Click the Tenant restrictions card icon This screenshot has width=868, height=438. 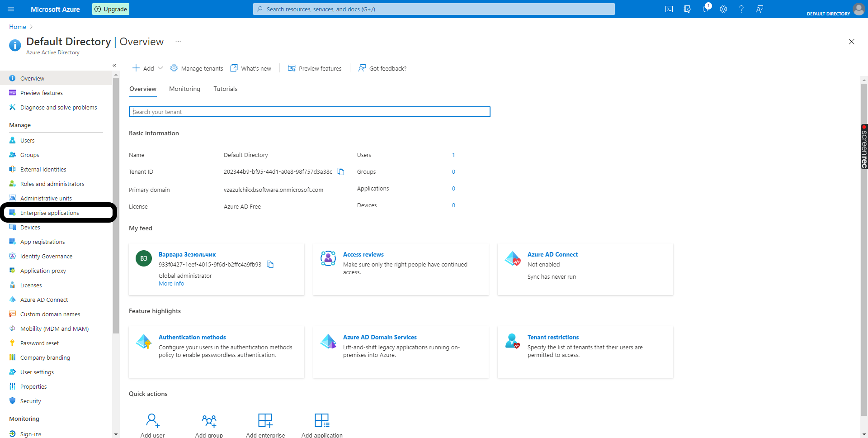(x=513, y=341)
